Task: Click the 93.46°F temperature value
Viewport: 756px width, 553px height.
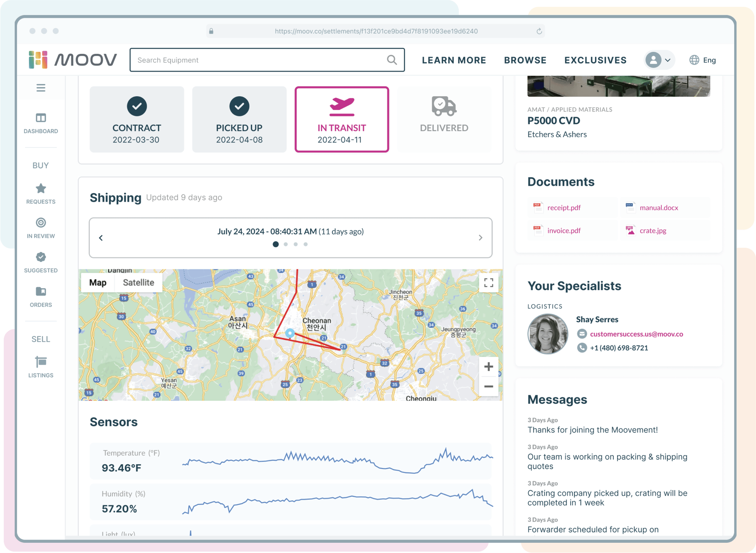Action: click(121, 468)
